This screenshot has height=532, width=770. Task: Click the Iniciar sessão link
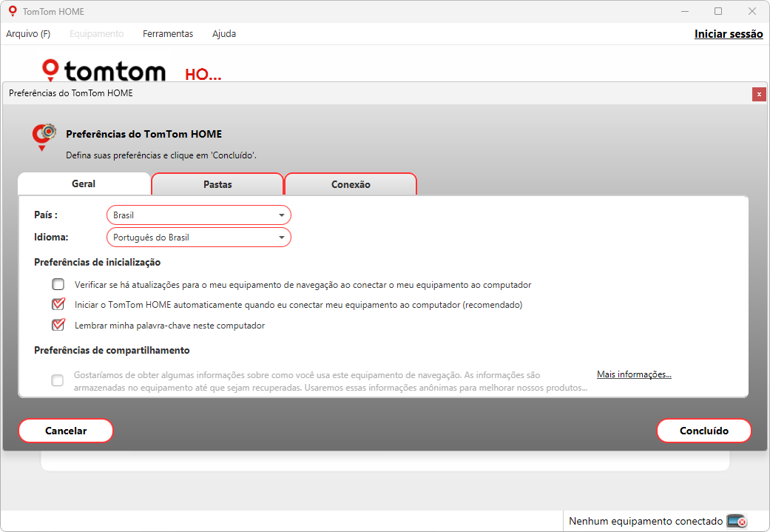(729, 34)
